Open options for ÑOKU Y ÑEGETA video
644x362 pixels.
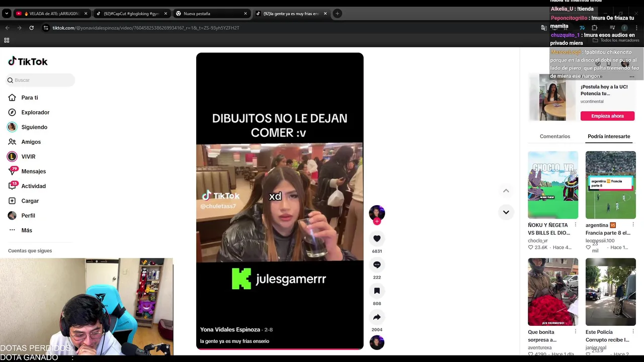click(576, 225)
